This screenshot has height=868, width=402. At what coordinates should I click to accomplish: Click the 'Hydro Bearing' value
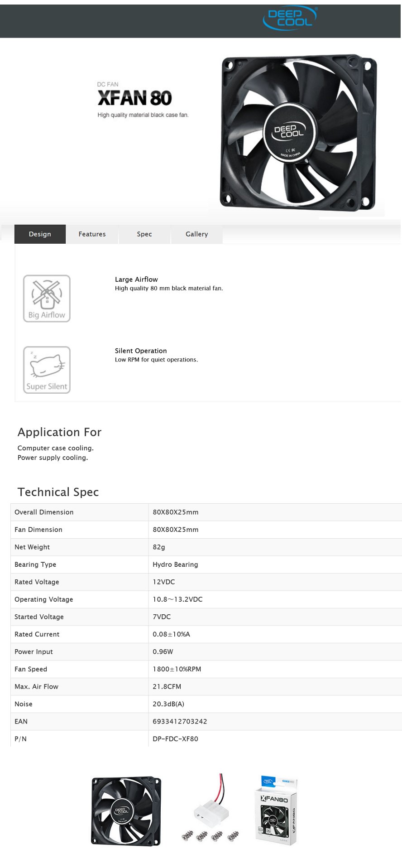(x=175, y=564)
